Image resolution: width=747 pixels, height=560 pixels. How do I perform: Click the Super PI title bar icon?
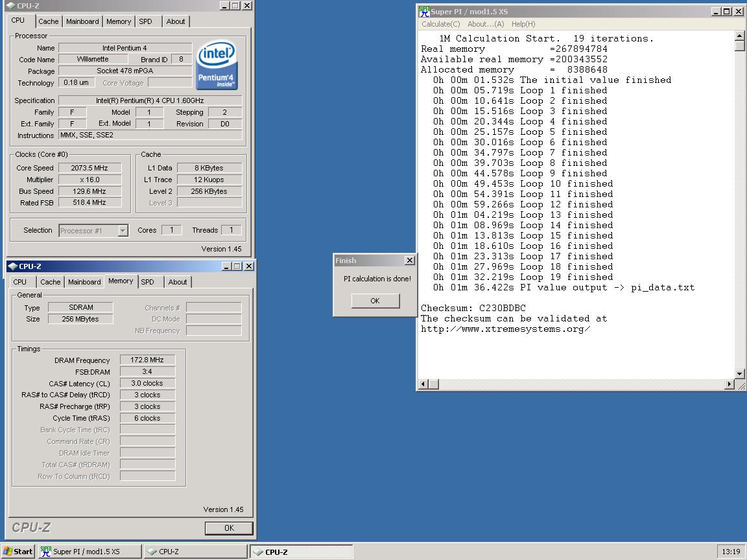[424, 12]
